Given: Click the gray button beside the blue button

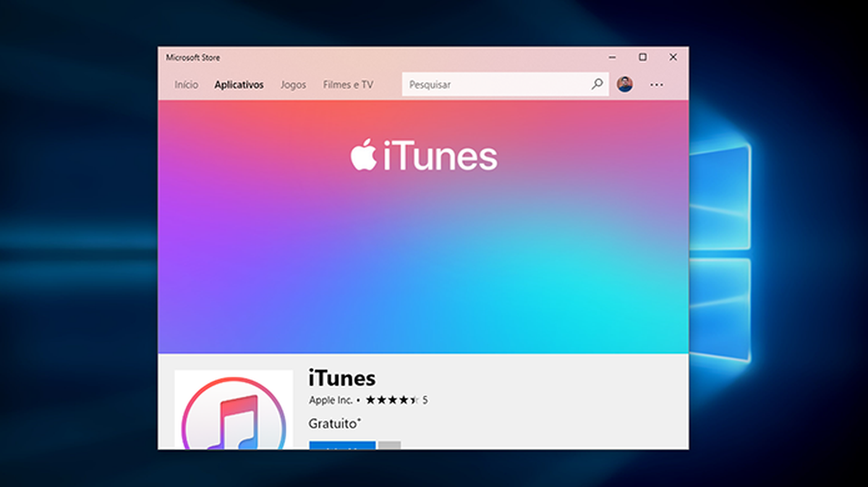Looking at the screenshot, I should click(389, 446).
